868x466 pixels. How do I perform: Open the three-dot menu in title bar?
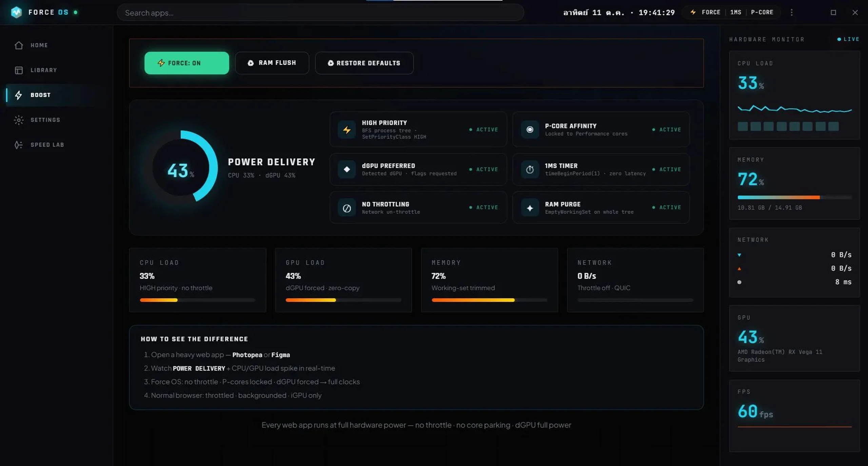coord(792,13)
